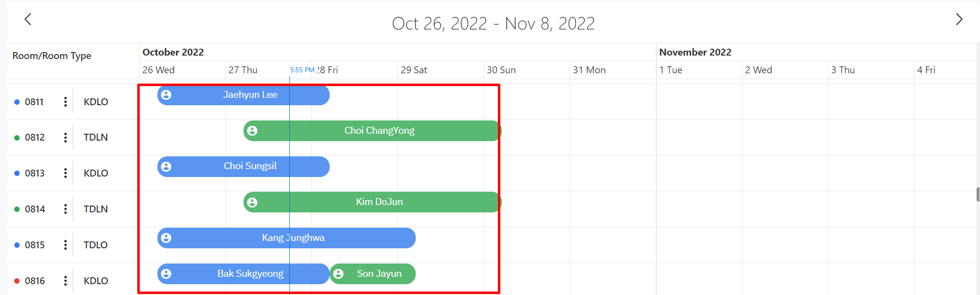The width and height of the screenshot is (980, 295).
Task: Select Bak Sukgyeong reservation
Action: [250, 274]
